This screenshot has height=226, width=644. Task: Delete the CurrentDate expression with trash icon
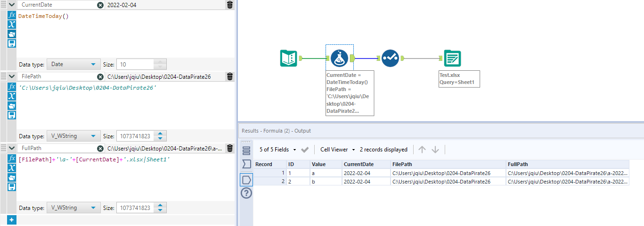[229, 5]
